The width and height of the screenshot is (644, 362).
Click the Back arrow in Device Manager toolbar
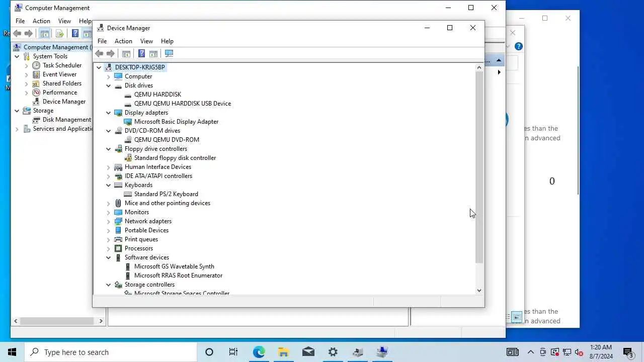click(x=99, y=53)
